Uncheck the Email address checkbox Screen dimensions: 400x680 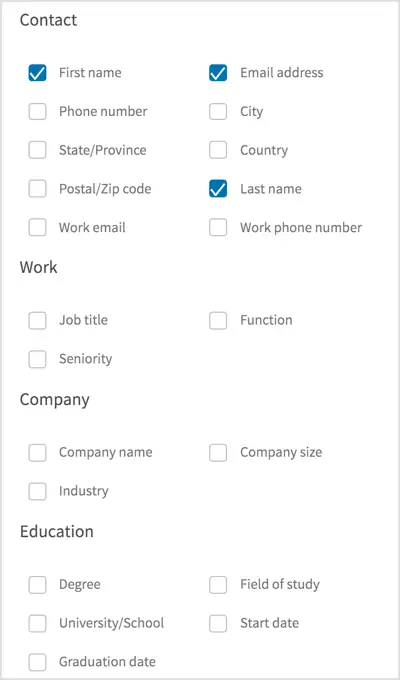click(218, 73)
